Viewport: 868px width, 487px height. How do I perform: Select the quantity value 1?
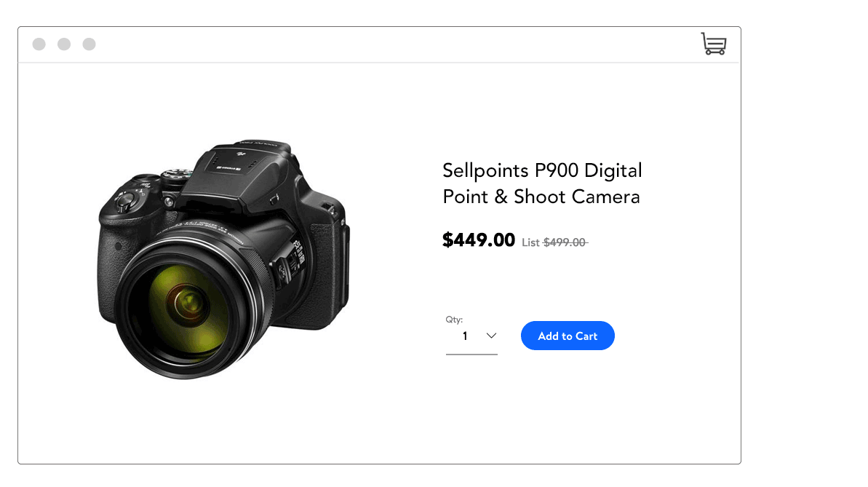(x=465, y=336)
